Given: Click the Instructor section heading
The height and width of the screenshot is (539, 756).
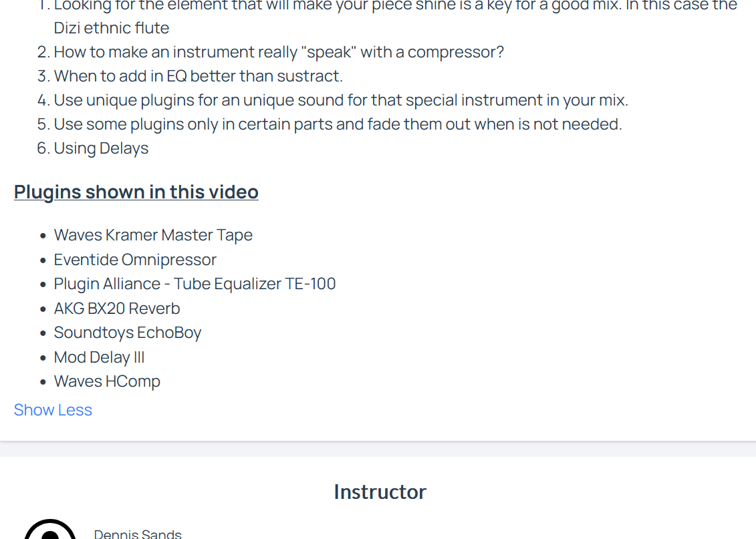Looking at the screenshot, I should click(x=380, y=492).
